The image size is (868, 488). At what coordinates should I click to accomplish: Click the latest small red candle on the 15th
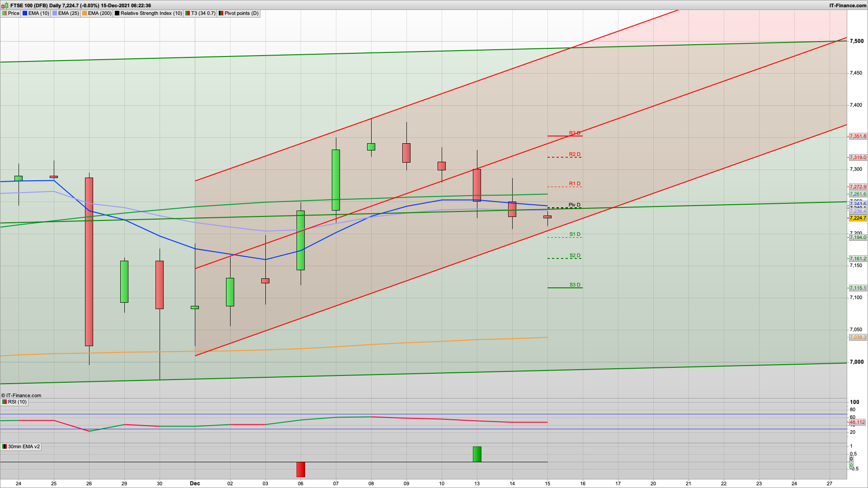547,217
